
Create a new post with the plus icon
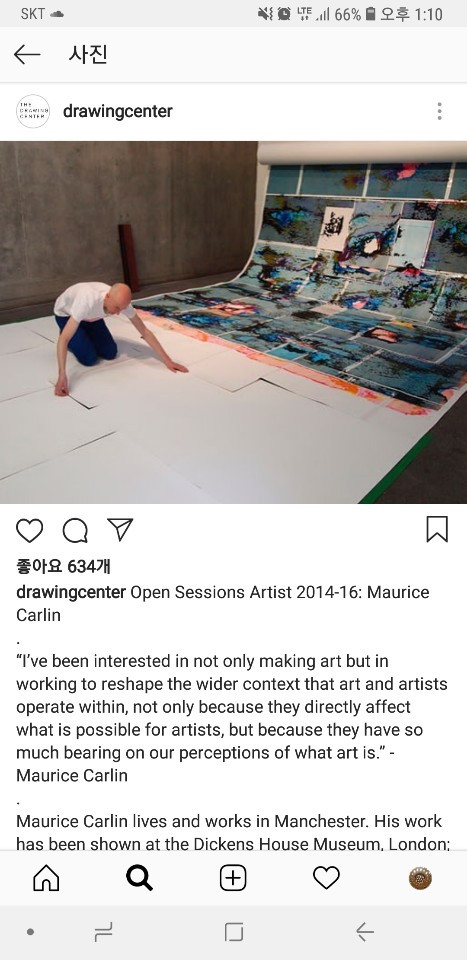(233, 879)
